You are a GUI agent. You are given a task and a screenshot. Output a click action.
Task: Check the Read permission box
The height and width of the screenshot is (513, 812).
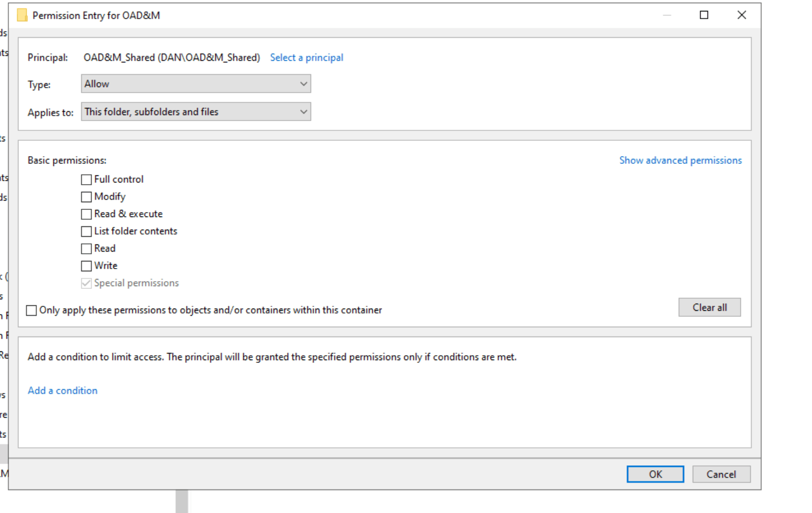point(86,249)
